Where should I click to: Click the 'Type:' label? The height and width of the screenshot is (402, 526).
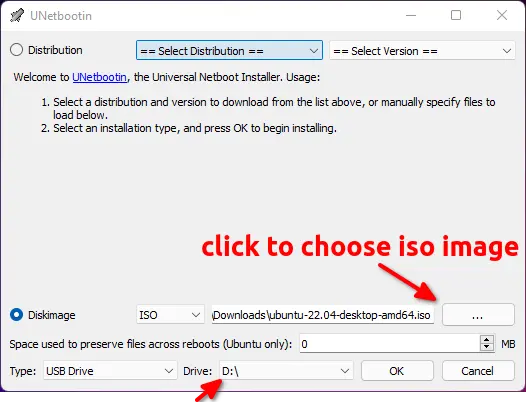click(x=23, y=371)
